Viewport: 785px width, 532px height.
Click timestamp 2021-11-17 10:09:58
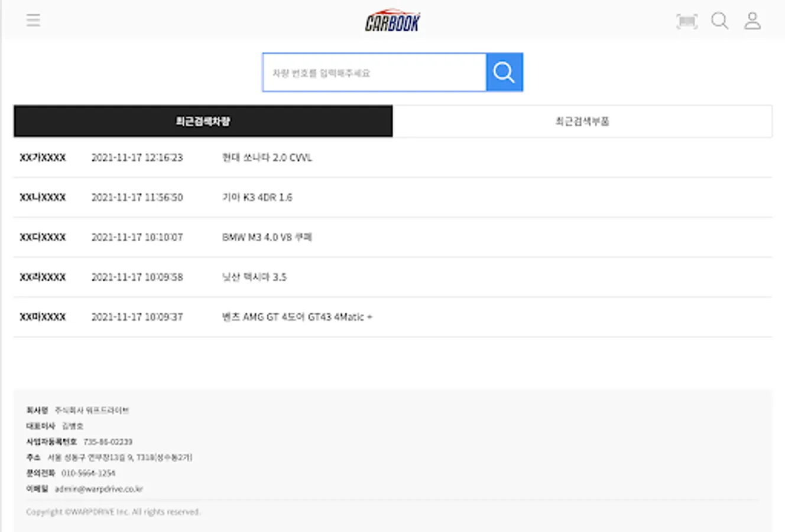point(137,277)
